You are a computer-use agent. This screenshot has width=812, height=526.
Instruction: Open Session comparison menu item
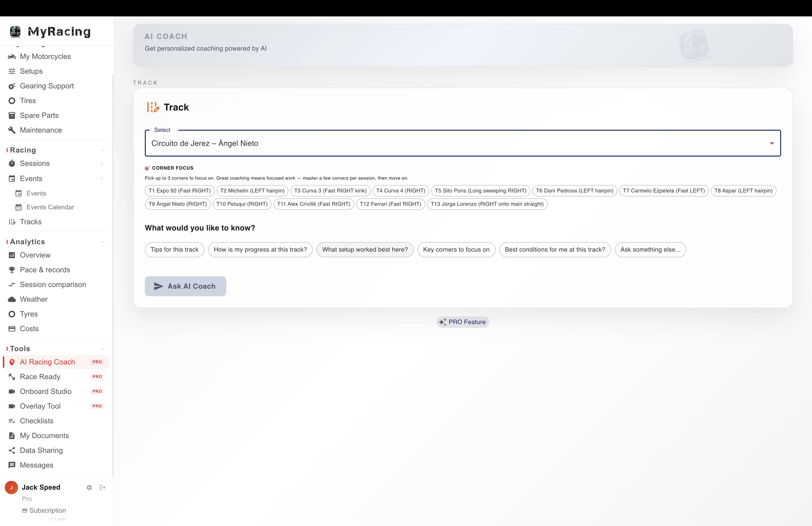tap(53, 285)
